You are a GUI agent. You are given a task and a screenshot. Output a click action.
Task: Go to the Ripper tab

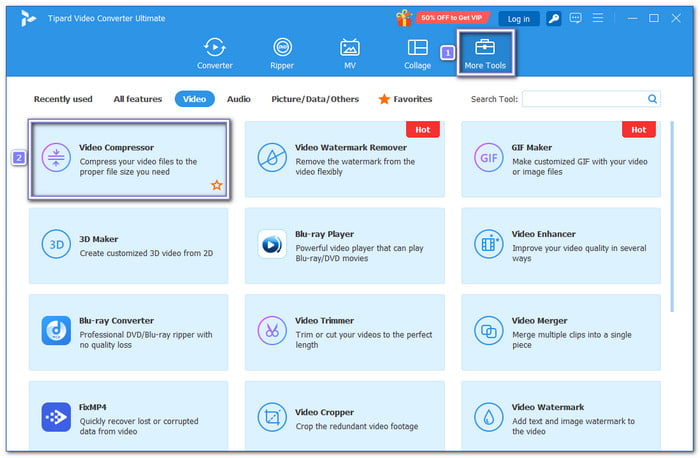coord(283,54)
